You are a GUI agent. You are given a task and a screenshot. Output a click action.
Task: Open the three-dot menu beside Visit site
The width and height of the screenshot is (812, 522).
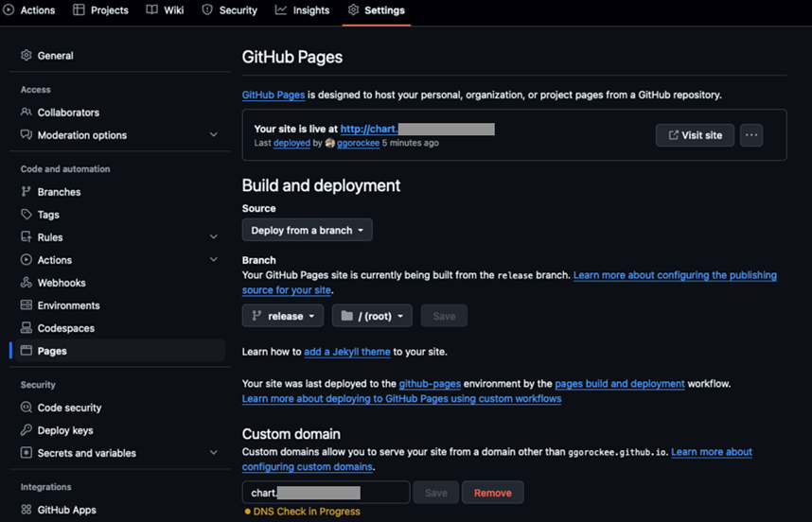(x=750, y=135)
